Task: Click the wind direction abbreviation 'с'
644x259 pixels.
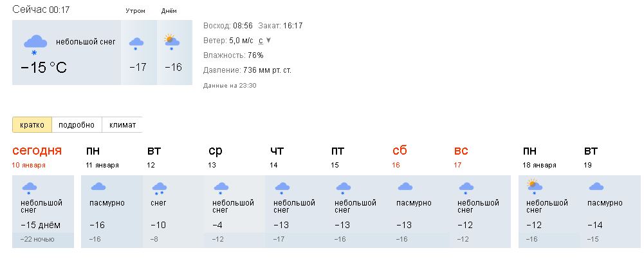Action: point(261,41)
